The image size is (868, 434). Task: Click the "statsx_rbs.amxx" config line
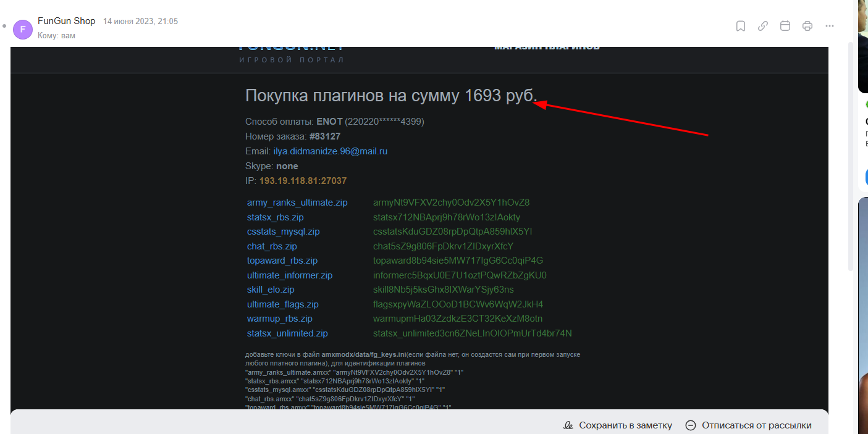[335, 381]
